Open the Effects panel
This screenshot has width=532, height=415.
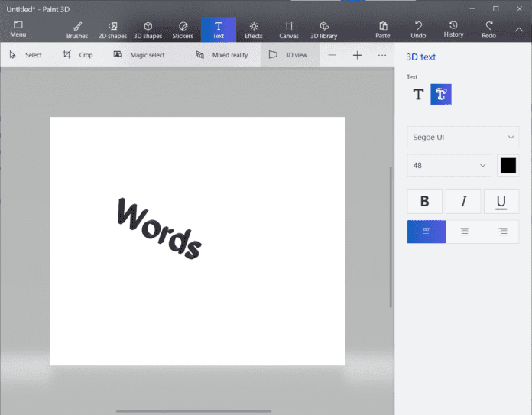[254, 30]
